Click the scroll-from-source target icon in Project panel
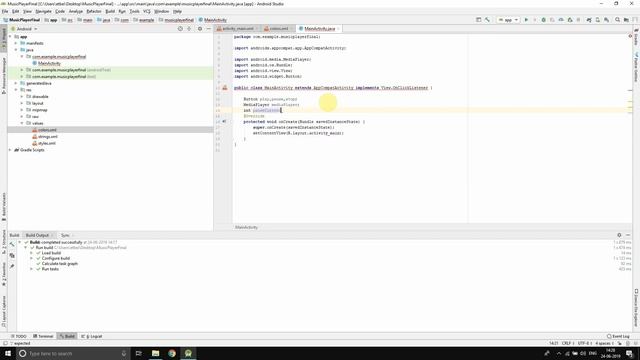The height and width of the screenshot is (360, 640). point(180,29)
